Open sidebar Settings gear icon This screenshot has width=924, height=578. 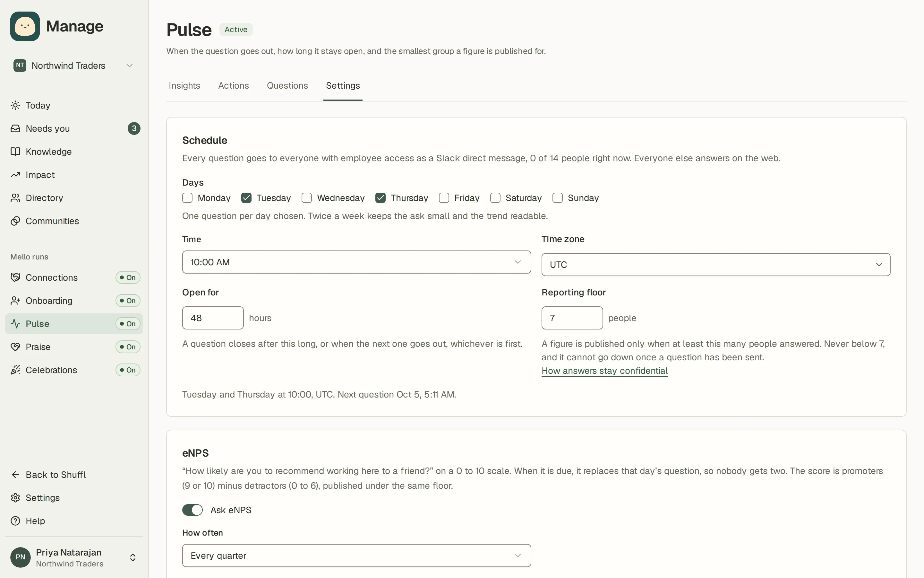(15, 498)
